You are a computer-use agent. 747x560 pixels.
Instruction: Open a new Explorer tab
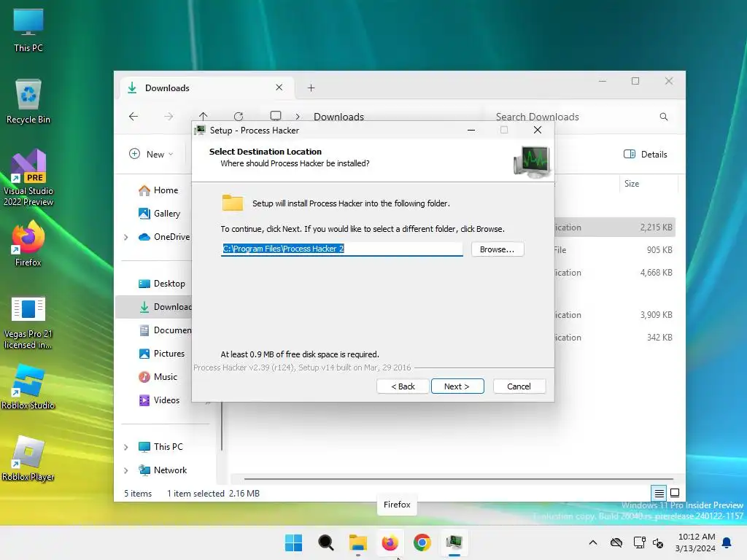pos(311,87)
